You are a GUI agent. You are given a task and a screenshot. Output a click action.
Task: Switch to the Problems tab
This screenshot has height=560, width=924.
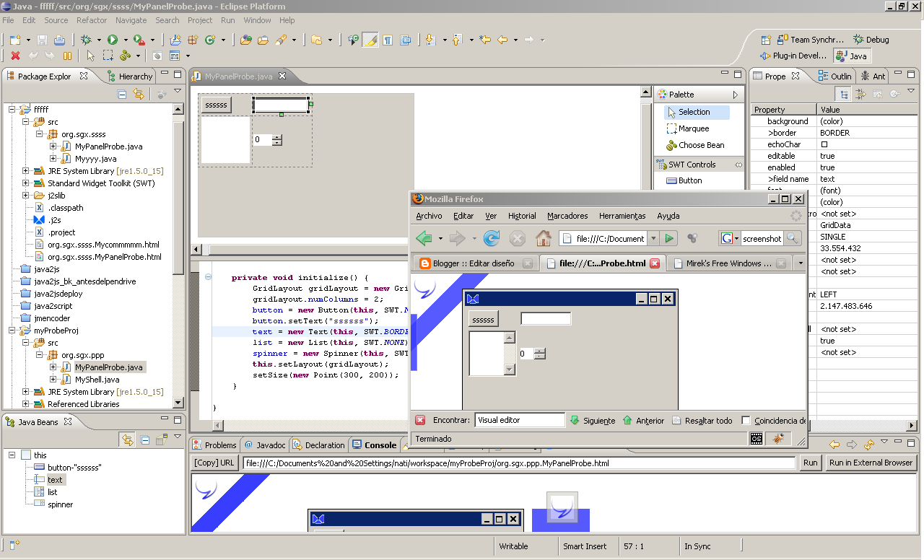pos(214,445)
